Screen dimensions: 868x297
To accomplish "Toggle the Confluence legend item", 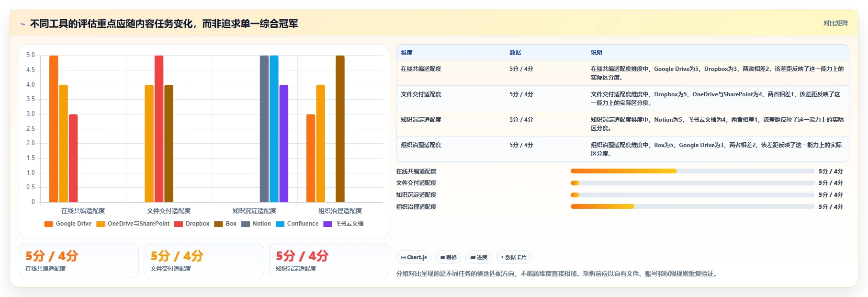I will coord(297,224).
